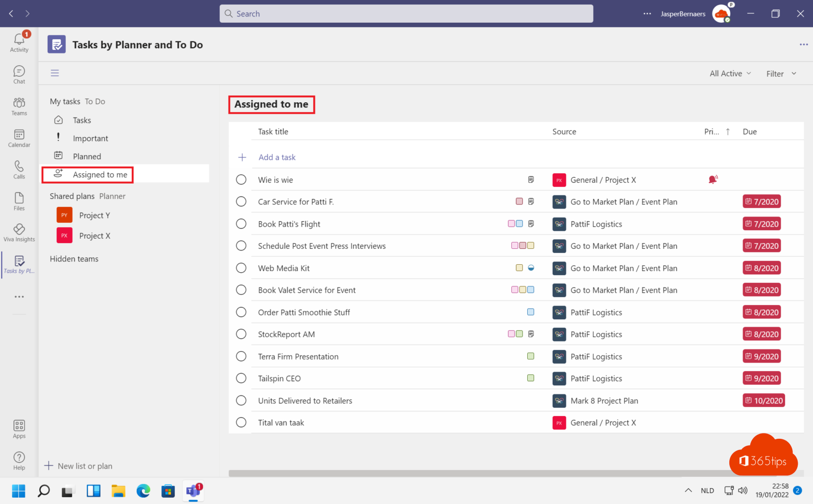Switch to the Important list
Viewport: 813px width, 504px height.
[x=91, y=138]
